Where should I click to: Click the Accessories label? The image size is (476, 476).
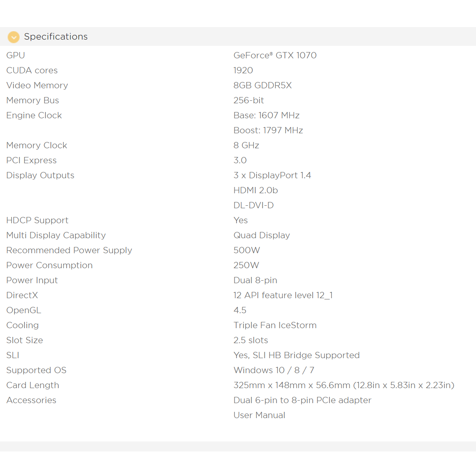[31, 400]
